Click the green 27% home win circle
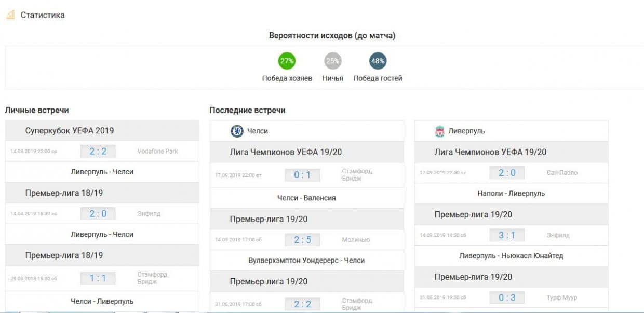 coord(287,61)
